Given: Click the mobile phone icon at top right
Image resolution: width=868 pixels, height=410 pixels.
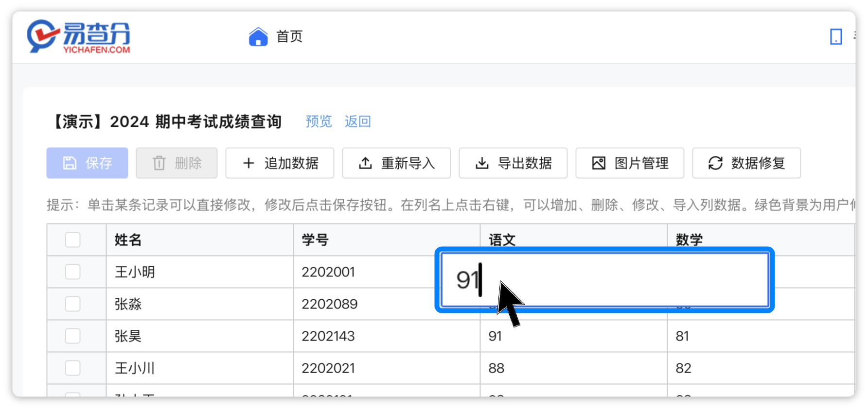Looking at the screenshot, I should (836, 36).
